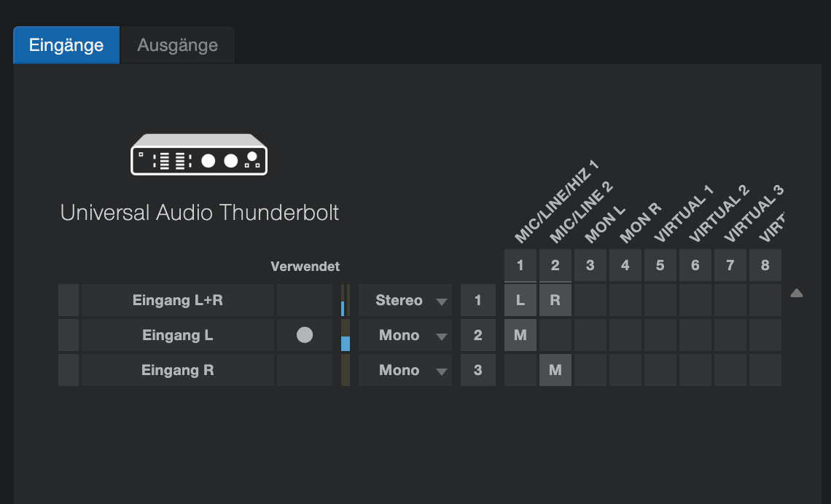Screen dimensions: 831x504
Task: Select the Eingänge tab
Action: tap(66, 45)
